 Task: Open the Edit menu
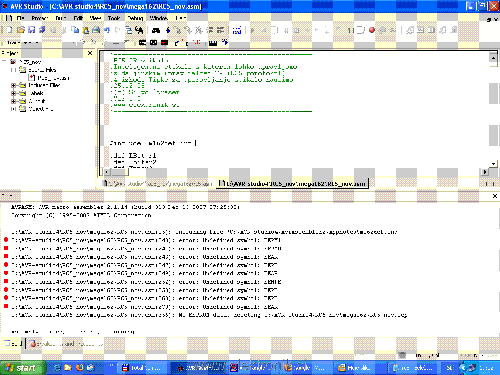[78, 18]
